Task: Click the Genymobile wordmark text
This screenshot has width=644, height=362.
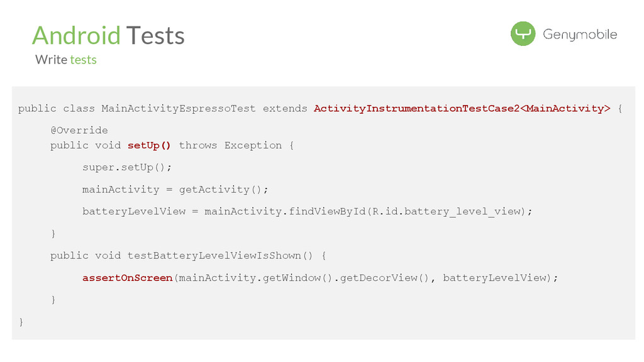Action: [x=580, y=35]
